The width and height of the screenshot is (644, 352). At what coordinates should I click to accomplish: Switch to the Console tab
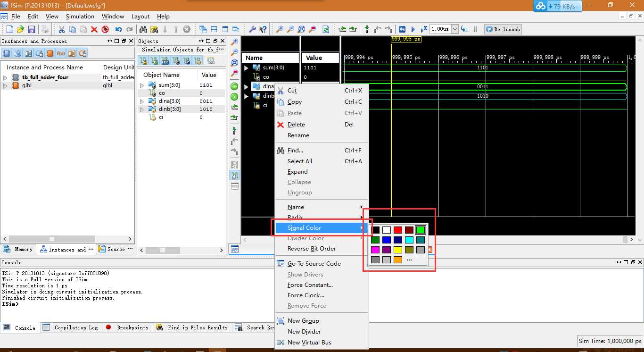click(x=19, y=327)
